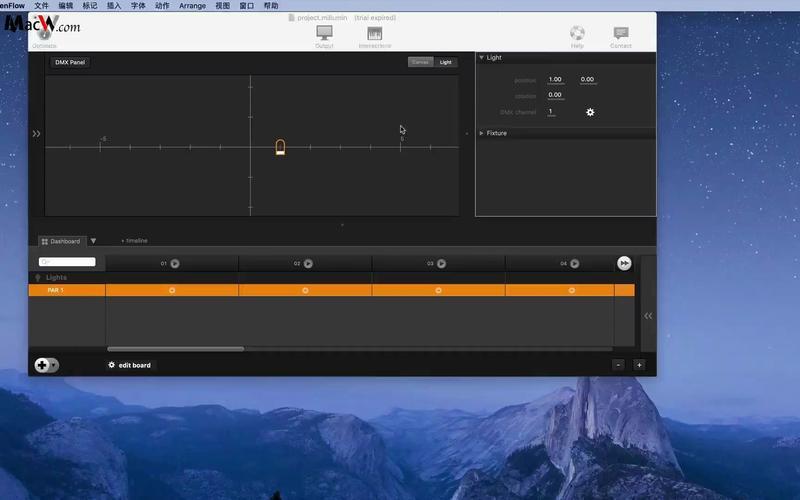Click PAR 1 cell in column 01

click(172, 290)
